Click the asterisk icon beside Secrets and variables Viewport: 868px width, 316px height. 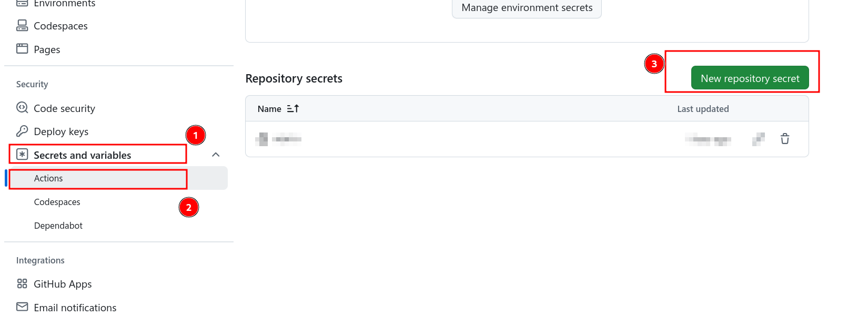click(22, 155)
